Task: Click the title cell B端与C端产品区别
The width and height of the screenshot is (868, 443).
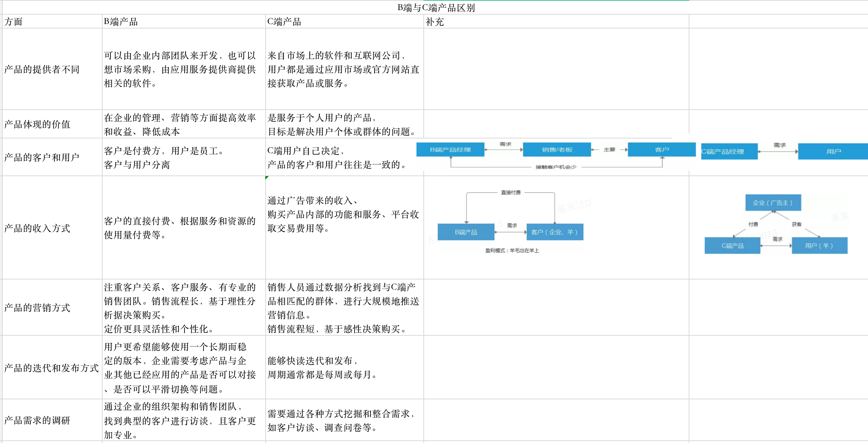Action: (436, 7)
